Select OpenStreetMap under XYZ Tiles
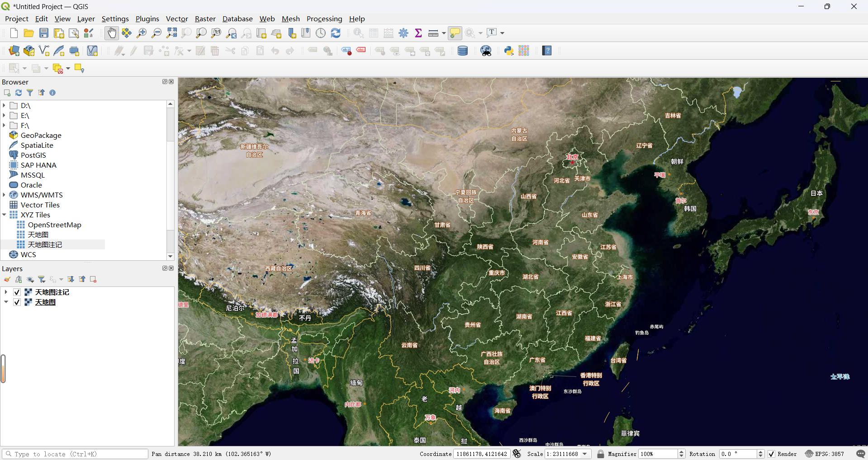The image size is (868, 460). pos(54,225)
